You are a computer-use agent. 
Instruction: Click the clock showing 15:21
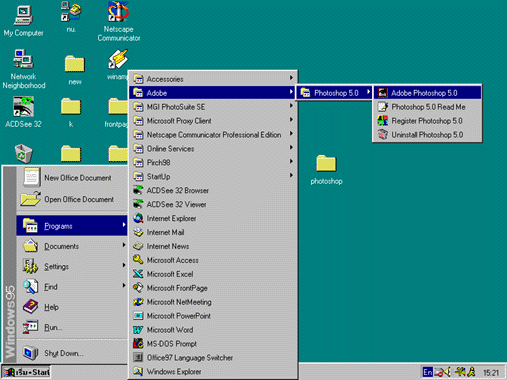(491, 373)
